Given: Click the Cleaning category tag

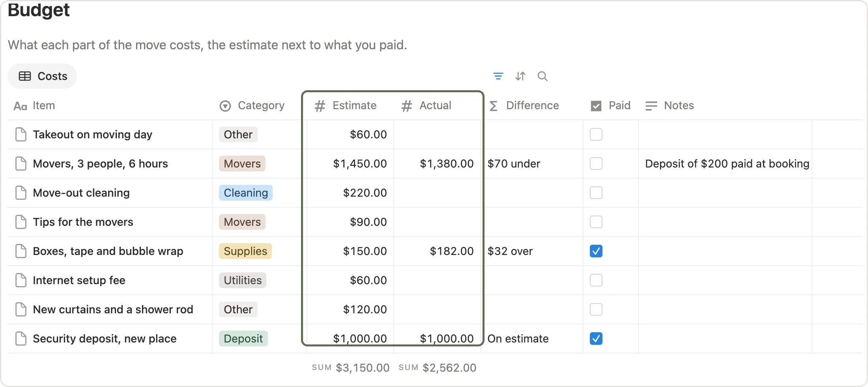Looking at the screenshot, I should click(246, 193).
